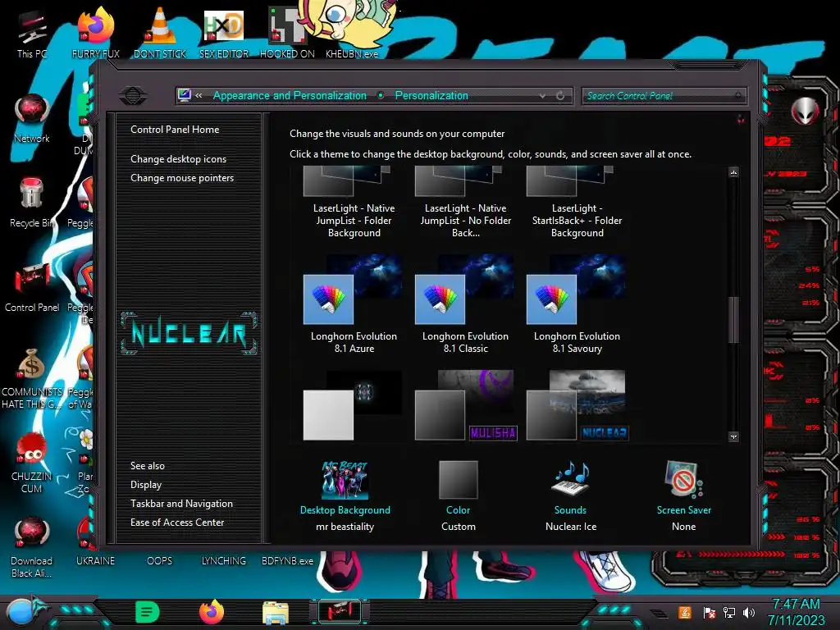Refresh the Control Panel address bar

560,96
